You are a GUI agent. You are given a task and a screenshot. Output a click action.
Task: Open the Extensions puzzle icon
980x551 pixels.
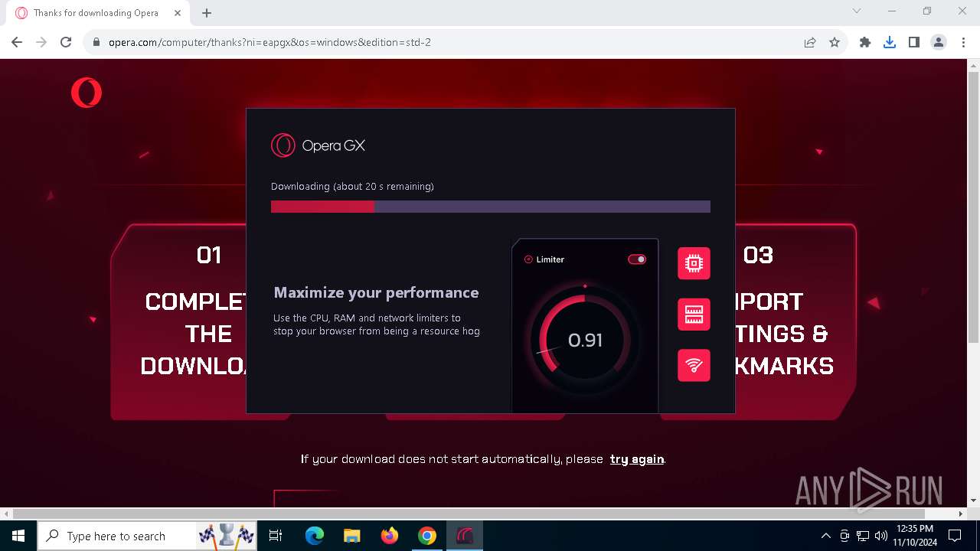[865, 42]
